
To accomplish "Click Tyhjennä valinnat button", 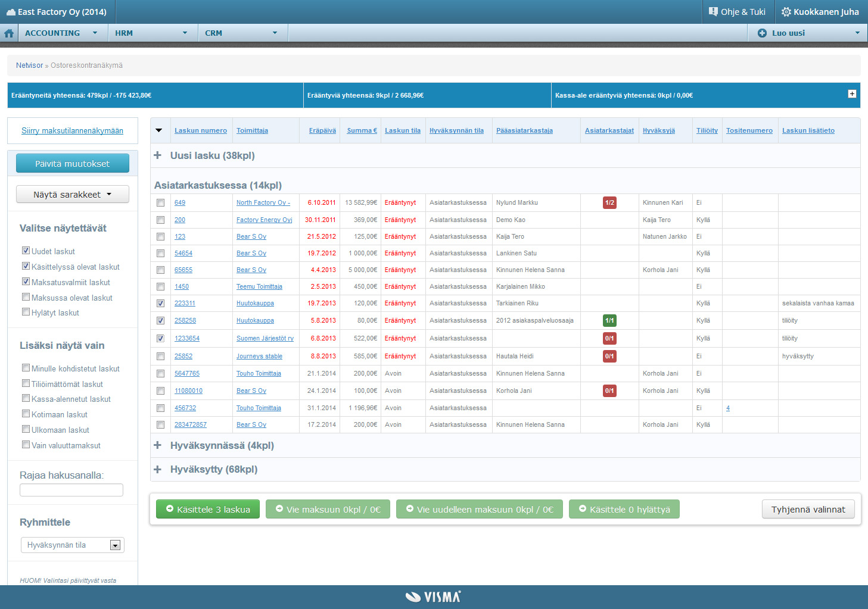I will [x=808, y=509].
